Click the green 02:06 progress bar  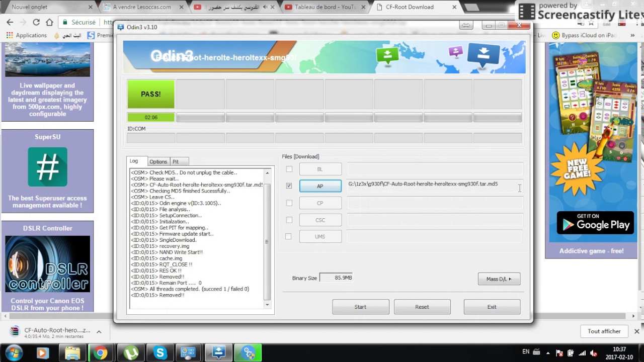(x=151, y=117)
